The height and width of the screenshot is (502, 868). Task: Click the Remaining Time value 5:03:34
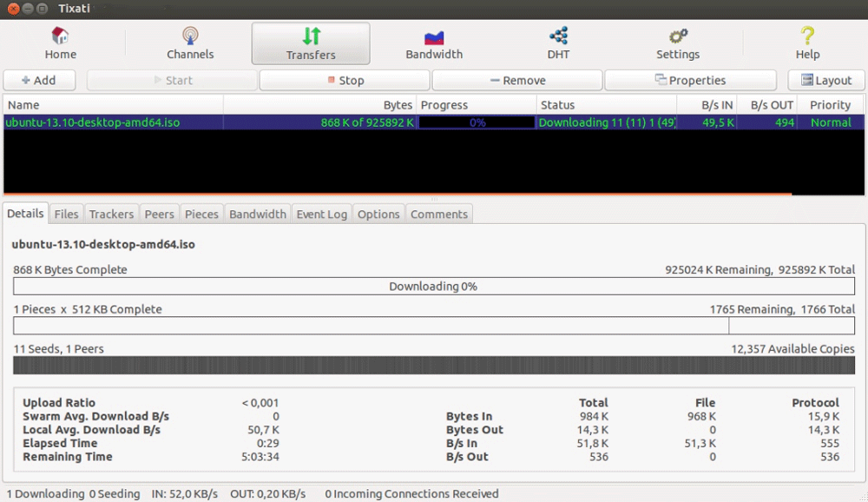click(x=260, y=457)
